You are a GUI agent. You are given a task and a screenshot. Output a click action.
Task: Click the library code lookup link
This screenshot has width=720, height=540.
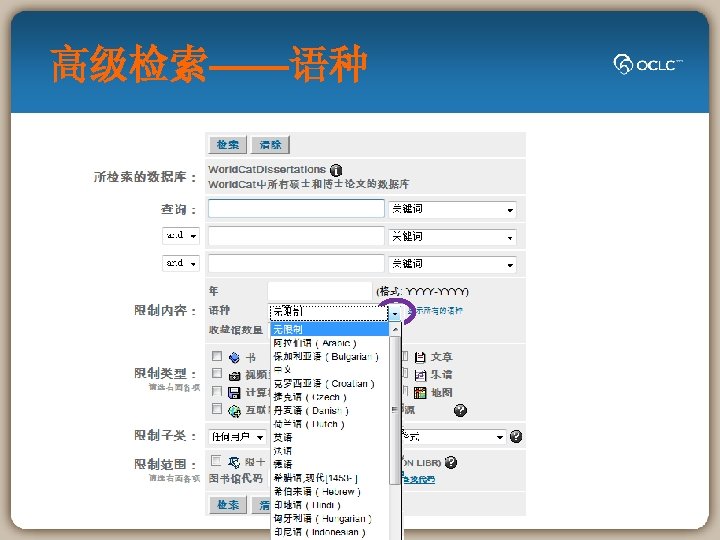(x=419, y=479)
